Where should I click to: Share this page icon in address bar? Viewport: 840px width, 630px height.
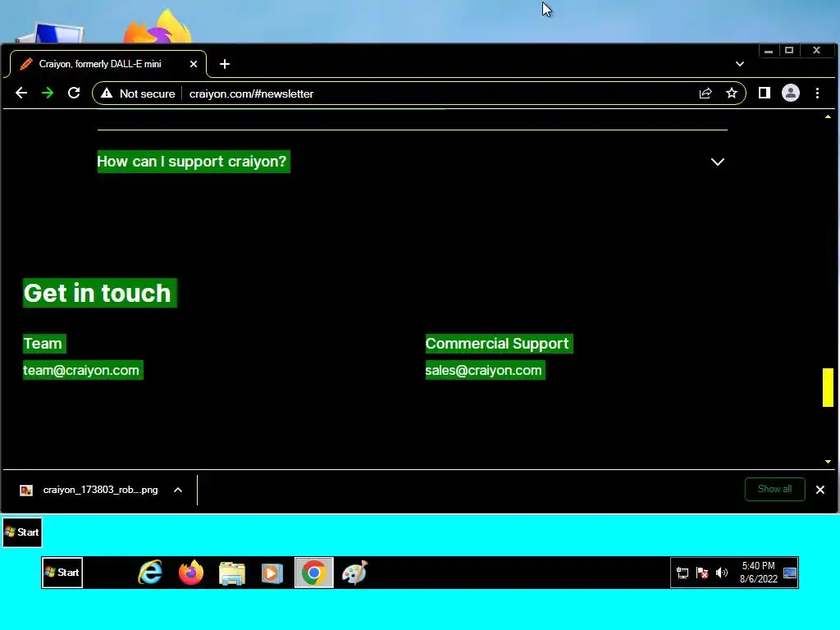(x=705, y=94)
